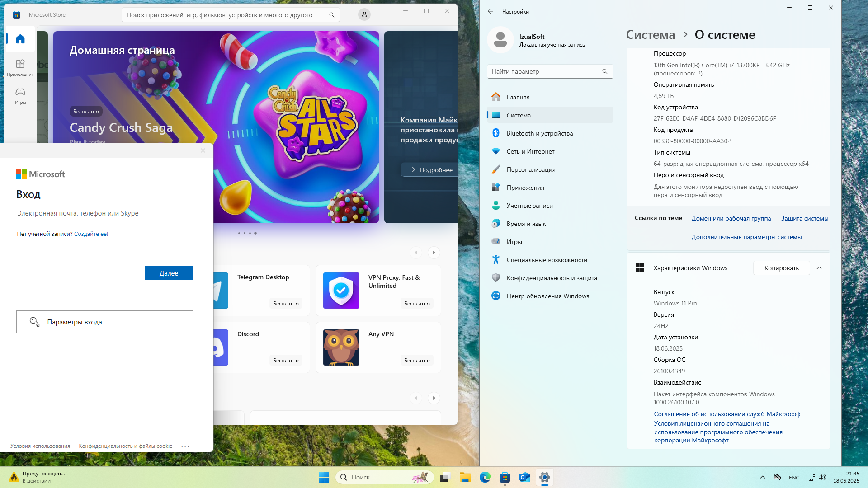
Task: Click the three dots in sign-in footer
Action: coord(185,446)
